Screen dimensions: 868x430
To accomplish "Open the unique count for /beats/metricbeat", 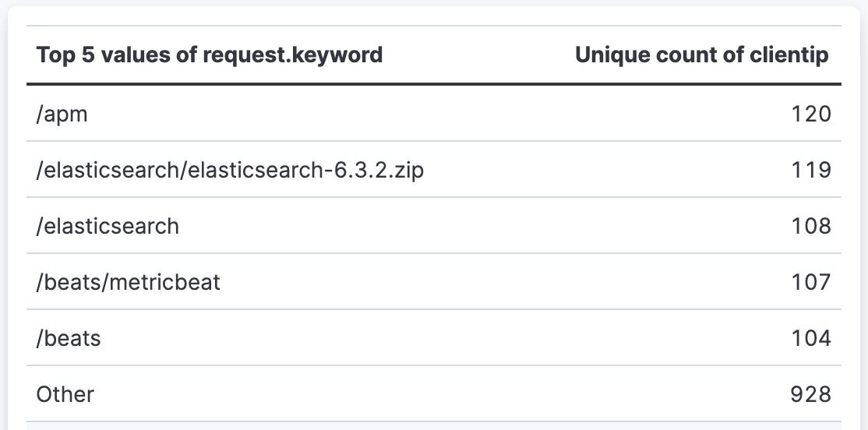I will pos(811,282).
